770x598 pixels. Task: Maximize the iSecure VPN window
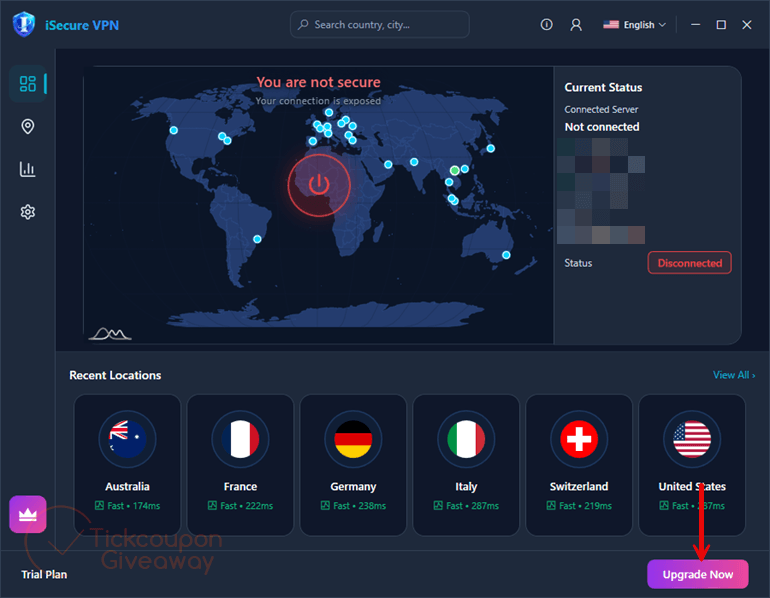[x=721, y=25]
